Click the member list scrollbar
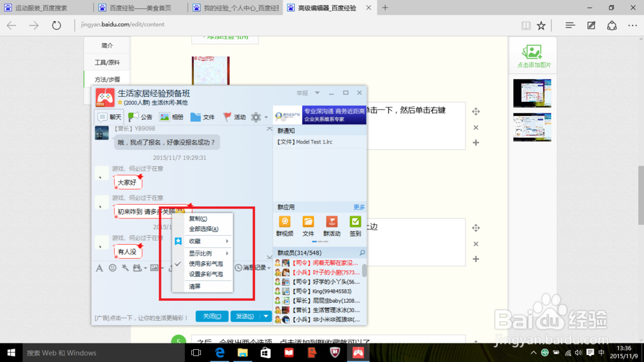Screen dimensions: 644x362 pos(365,270)
